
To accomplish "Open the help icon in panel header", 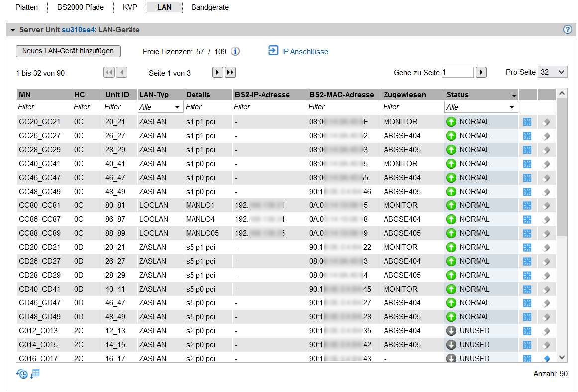I will tap(567, 29).
